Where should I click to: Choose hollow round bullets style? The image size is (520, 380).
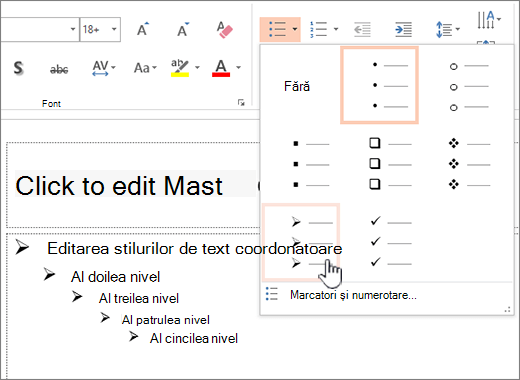point(468,87)
